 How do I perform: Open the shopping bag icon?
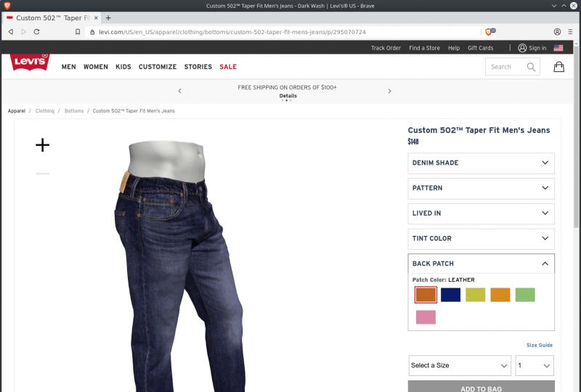[558, 67]
